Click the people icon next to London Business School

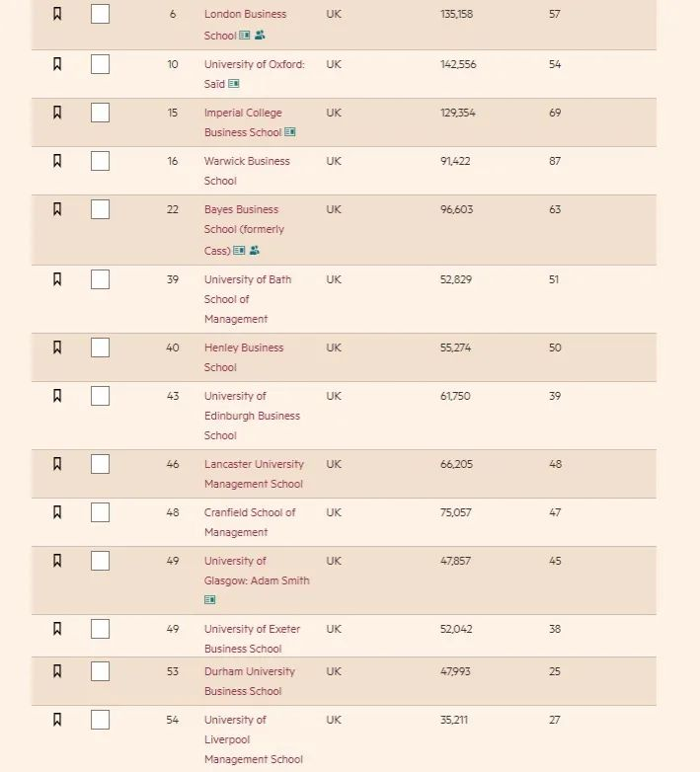click(260, 36)
